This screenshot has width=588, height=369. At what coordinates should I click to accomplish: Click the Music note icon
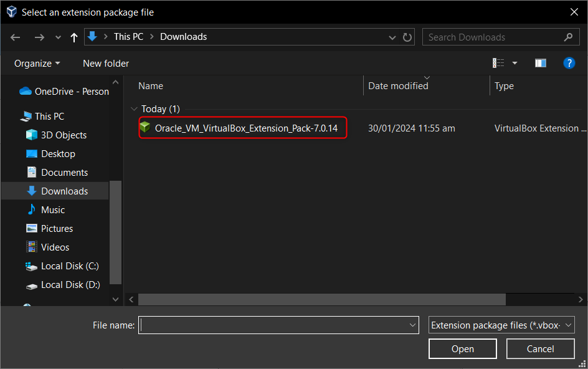click(32, 209)
